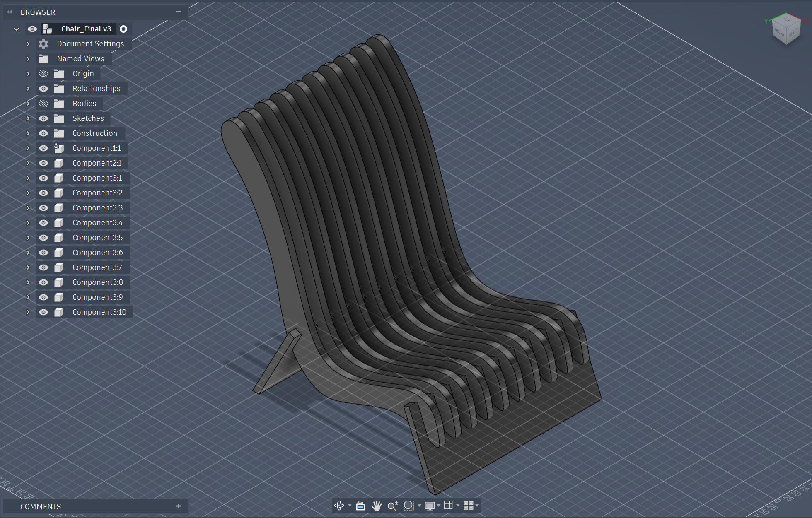Minimize the Browser panel with minus button

tap(179, 12)
